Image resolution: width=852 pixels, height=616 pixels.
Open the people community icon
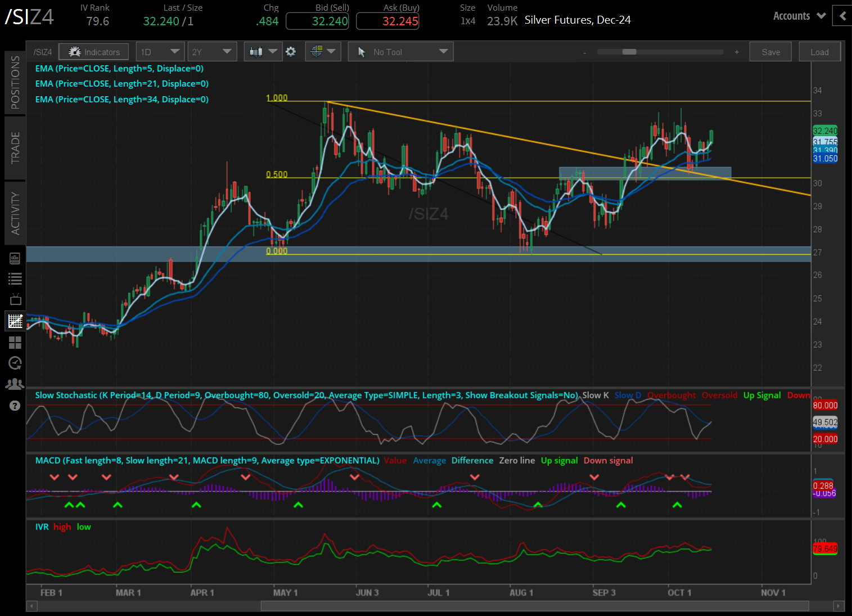tap(15, 384)
